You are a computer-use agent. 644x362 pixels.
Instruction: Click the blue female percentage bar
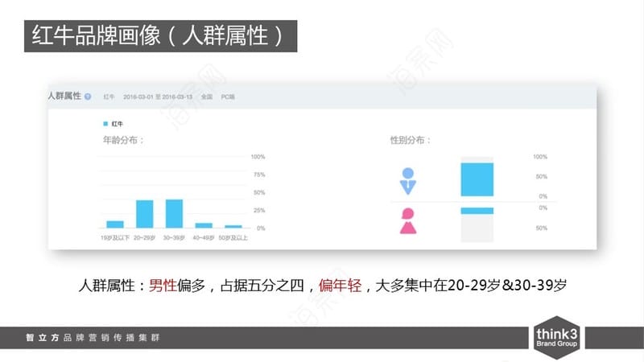tap(477, 211)
